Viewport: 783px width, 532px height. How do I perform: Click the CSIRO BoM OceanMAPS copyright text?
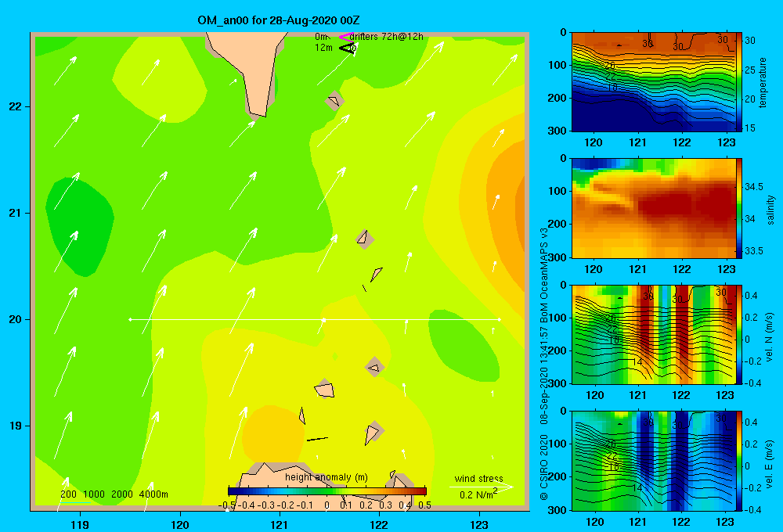[544, 364]
